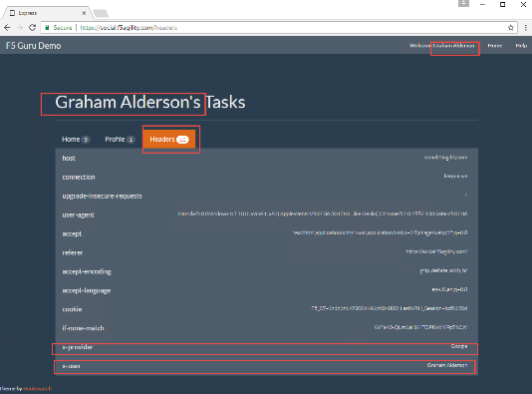Click the cookie header row
This screenshot has width=532, height=394.
pyautogui.click(x=267, y=309)
